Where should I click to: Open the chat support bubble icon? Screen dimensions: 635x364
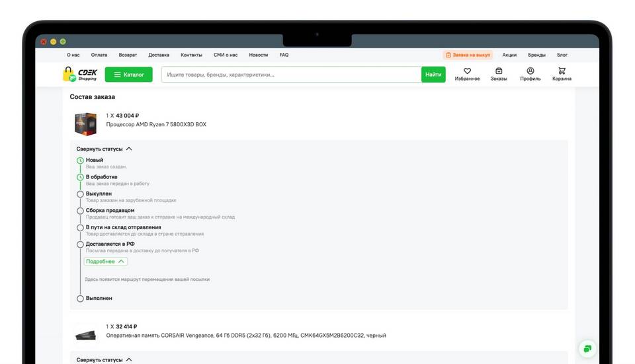coord(587,349)
